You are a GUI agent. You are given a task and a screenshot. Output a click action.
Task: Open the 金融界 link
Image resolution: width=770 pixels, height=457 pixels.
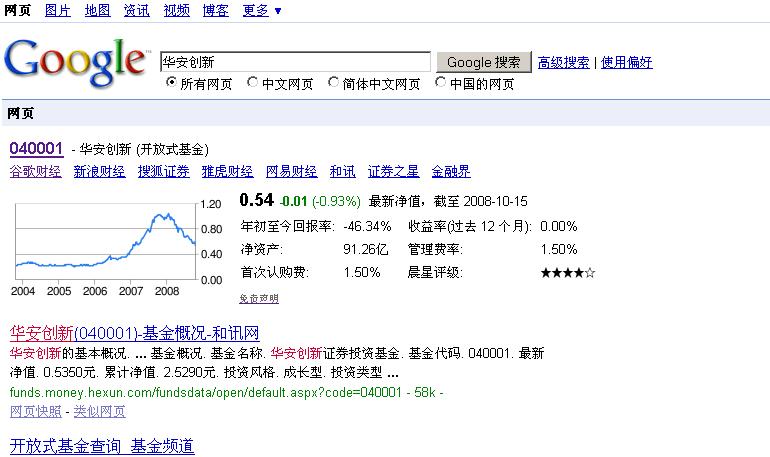[x=451, y=171]
